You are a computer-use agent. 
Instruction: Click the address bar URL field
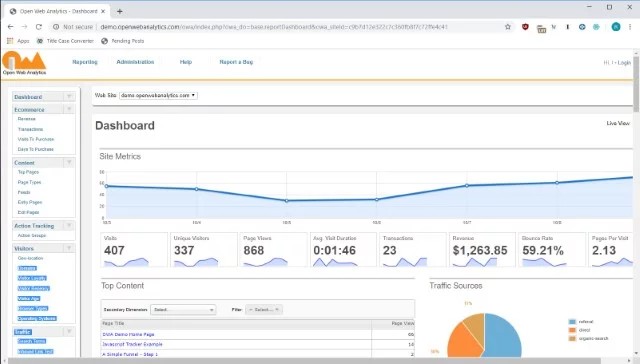(273, 27)
